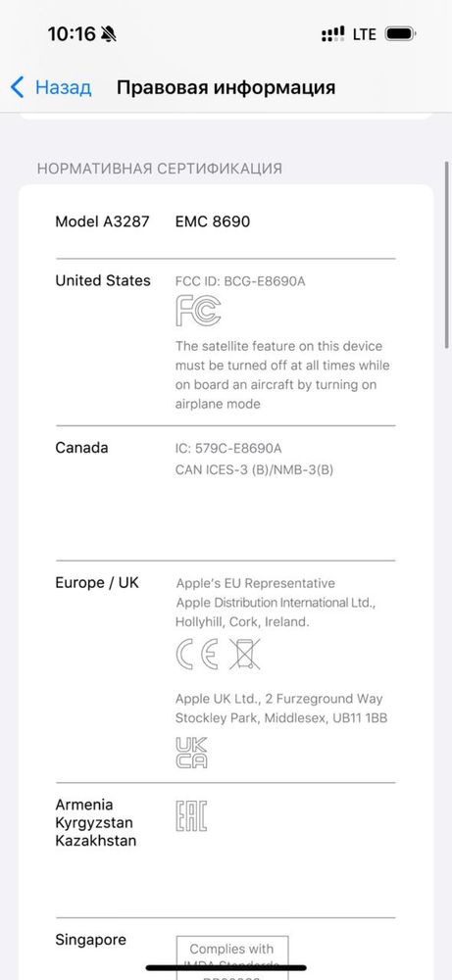
Task: Tap the FCC ID: BCG-E8690A text
Action: click(x=240, y=281)
